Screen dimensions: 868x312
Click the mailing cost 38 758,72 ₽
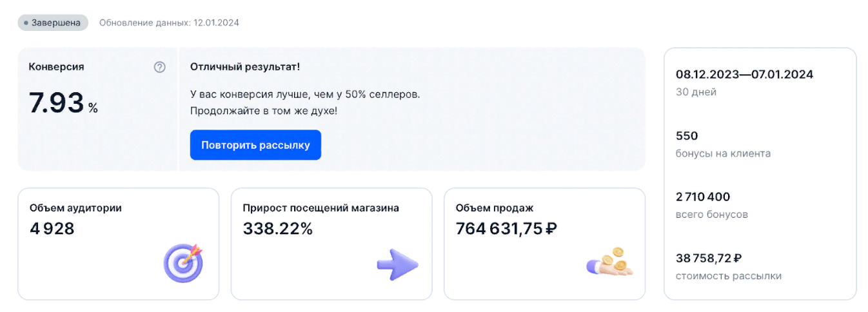tap(708, 258)
